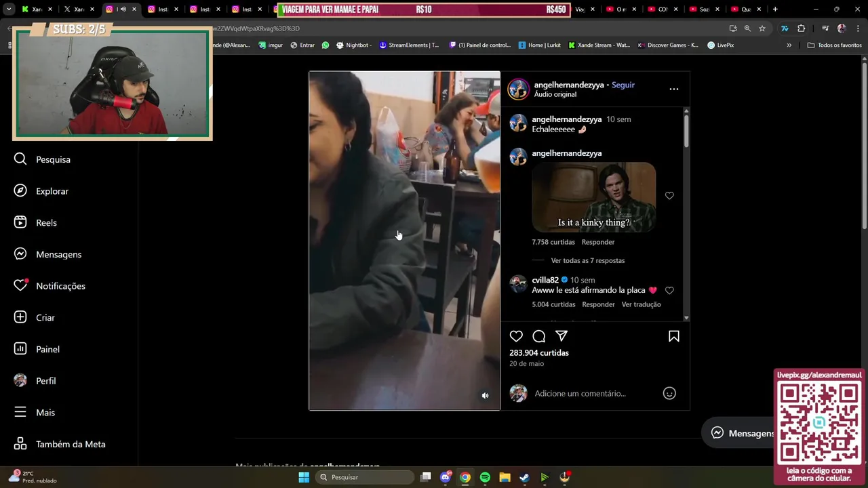Image resolution: width=868 pixels, height=488 pixels.
Task: Like the post with heart icon
Action: [x=516, y=336]
